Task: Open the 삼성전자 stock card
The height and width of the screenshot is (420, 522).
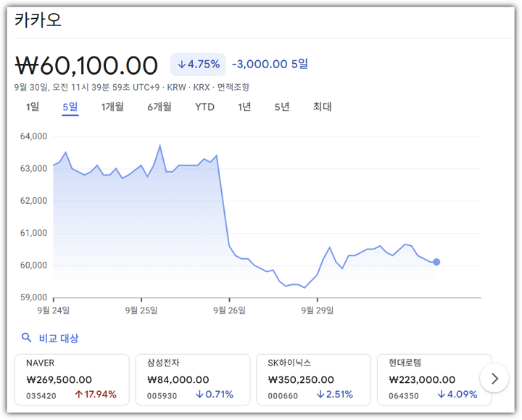Action: 193,379
